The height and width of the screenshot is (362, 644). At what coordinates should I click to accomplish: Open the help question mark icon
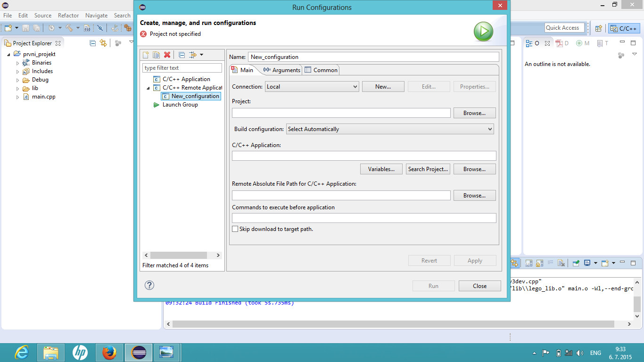(x=149, y=285)
